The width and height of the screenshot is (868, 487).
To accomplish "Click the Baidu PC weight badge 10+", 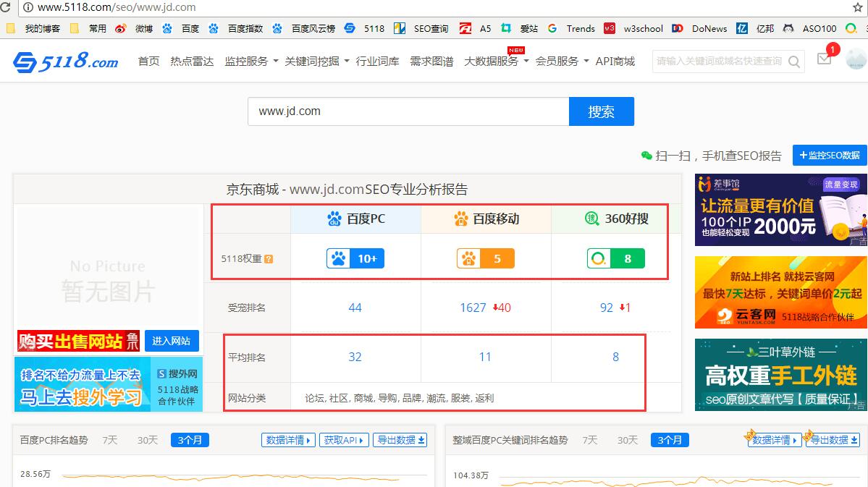I will [355, 258].
